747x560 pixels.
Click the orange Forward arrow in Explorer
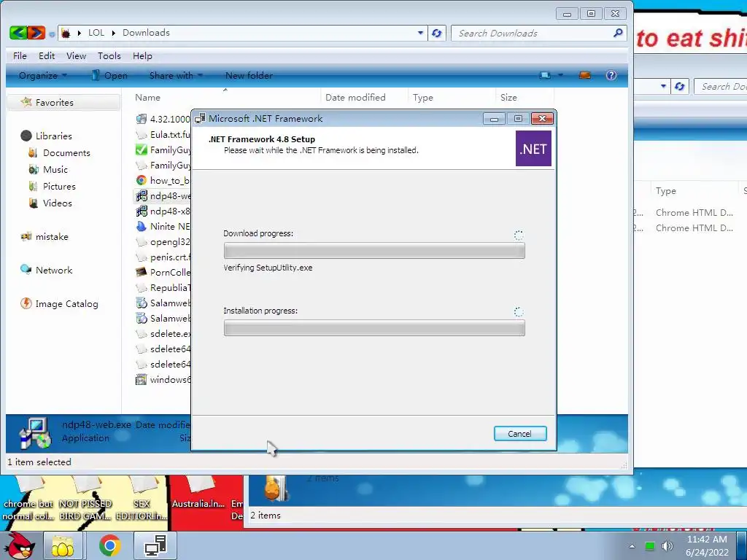coord(36,33)
